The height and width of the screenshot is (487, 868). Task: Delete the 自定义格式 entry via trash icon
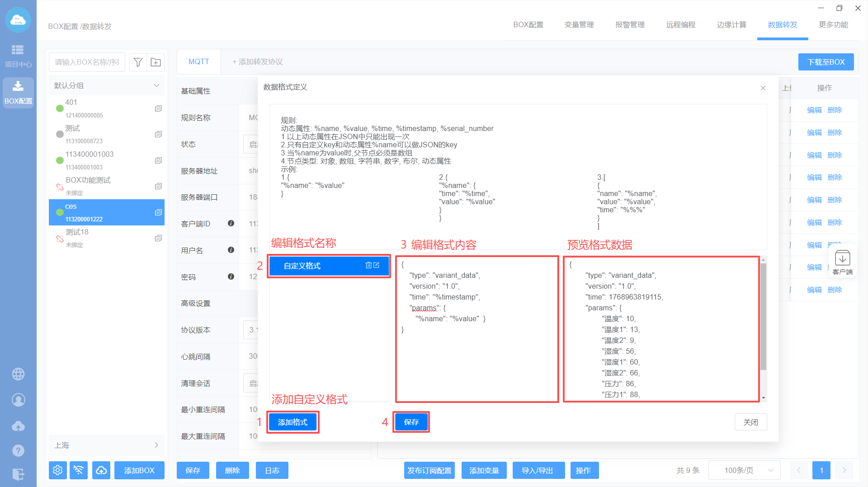point(368,265)
